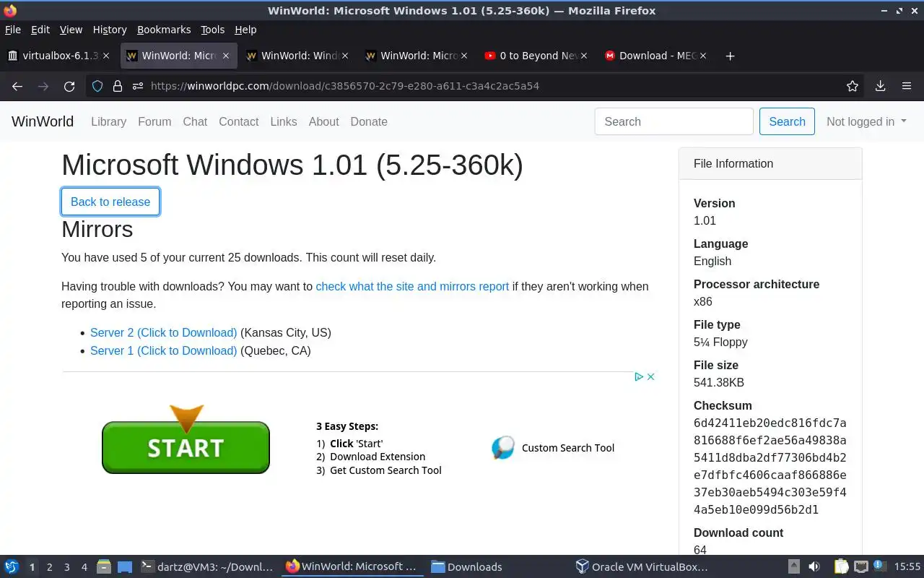The height and width of the screenshot is (578, 924).
Task: Switch to workspace 3
Action: point(66,567)
